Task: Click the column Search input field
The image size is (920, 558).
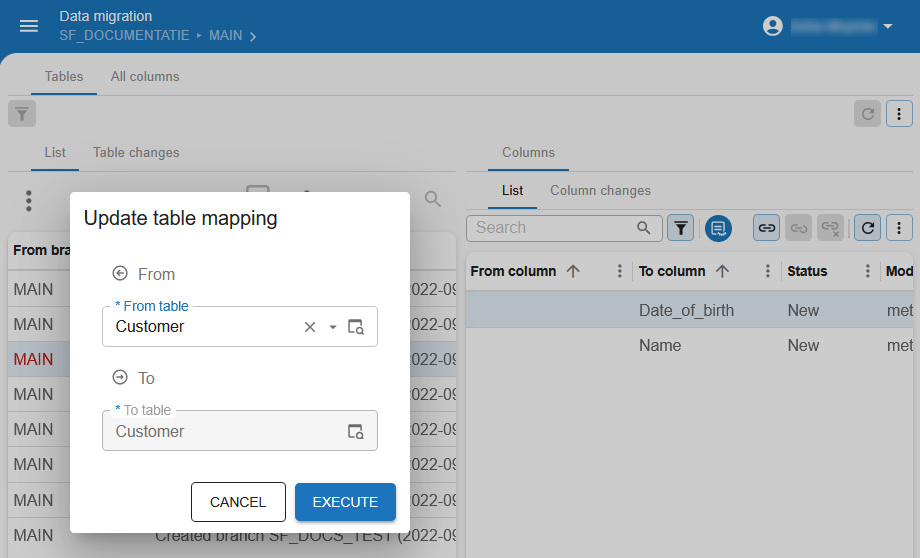Action: tap(553, 228)
